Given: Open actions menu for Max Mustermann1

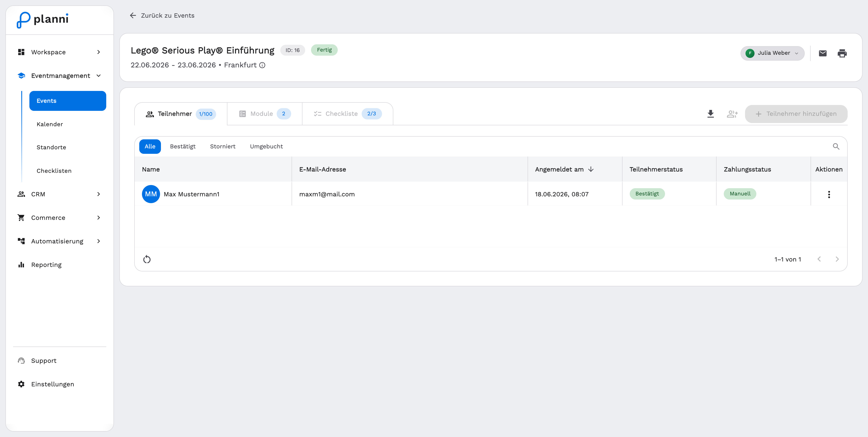Looking at the screenshot, I should (x=829, y=194).
